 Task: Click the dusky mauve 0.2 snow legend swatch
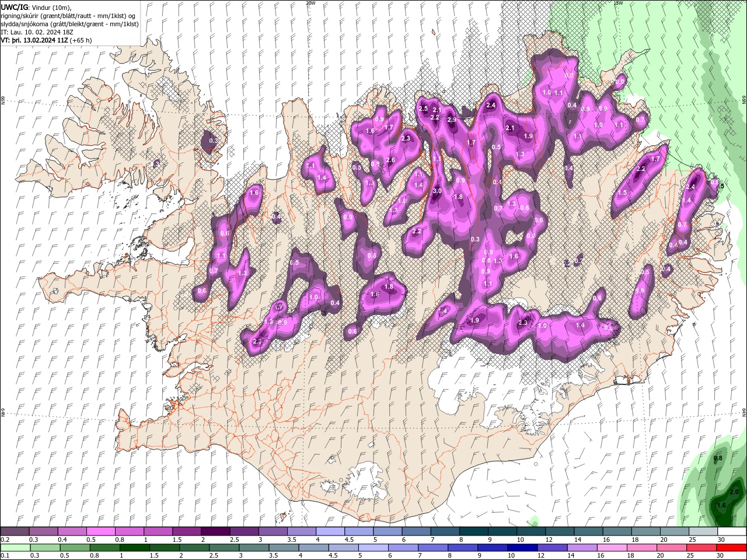[x=15, y=531]
